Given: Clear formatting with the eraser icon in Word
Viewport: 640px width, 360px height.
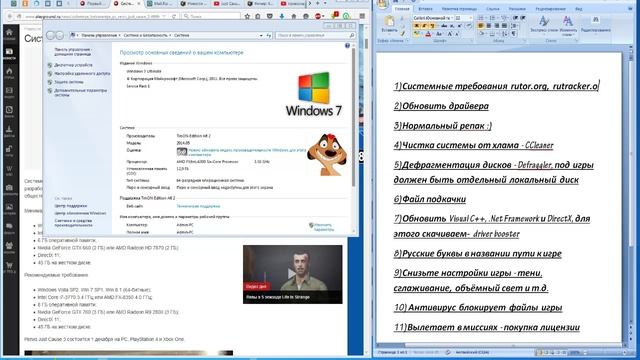Looking at the screenshot, I should pyautogui.click(x=469, y=26).
